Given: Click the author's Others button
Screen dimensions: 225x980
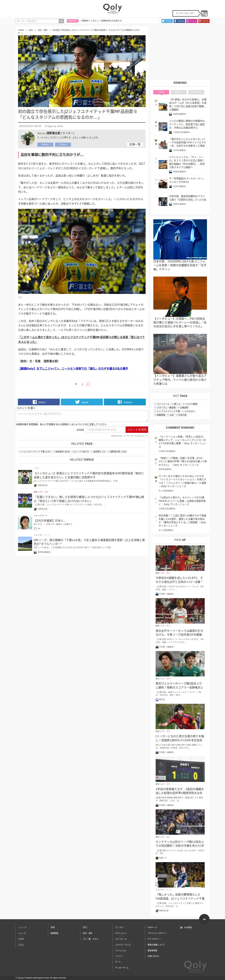Looking at the screenshot, I should pyautogui.click(x=63, y=145).
